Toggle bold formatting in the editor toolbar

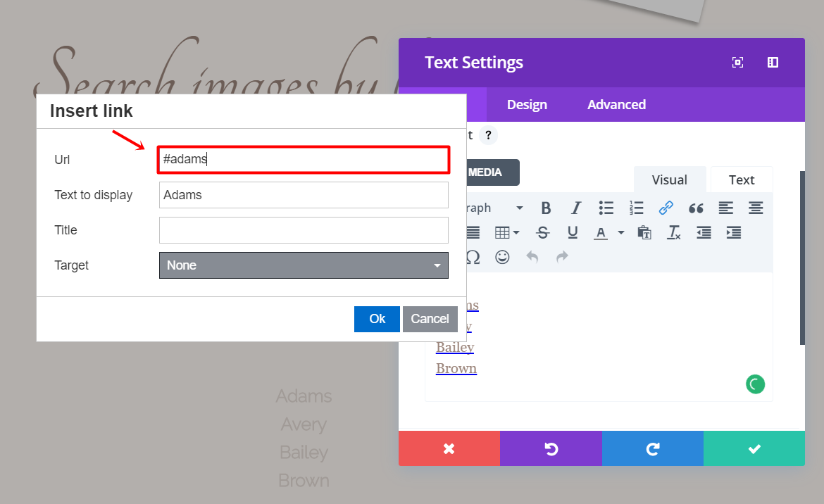546,208
